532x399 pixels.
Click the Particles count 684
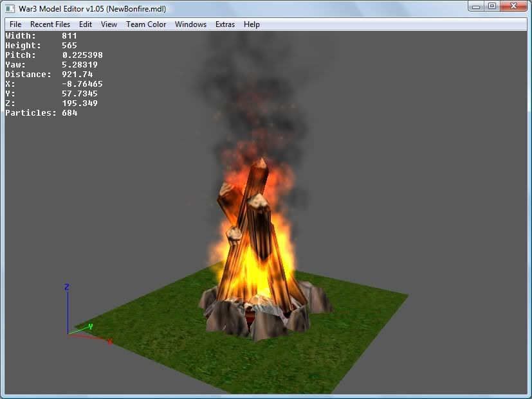pyautogui.click(x=69, y=113)
